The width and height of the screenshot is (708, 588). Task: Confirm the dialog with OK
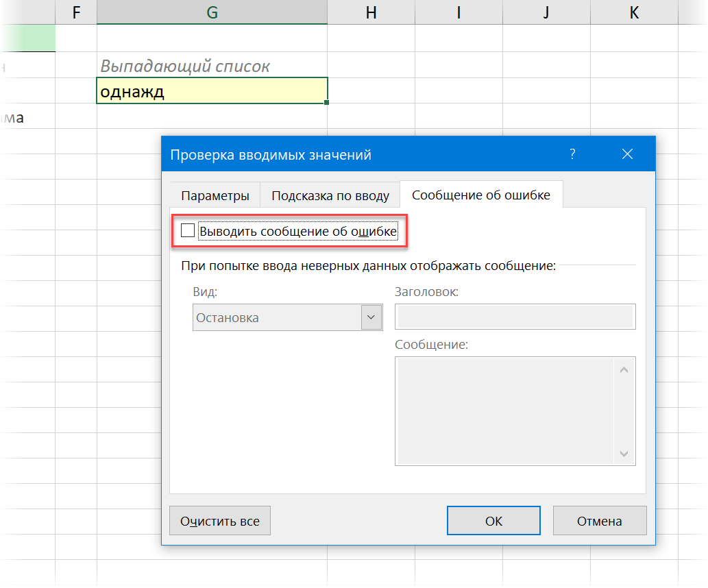[x=493, y=521]
